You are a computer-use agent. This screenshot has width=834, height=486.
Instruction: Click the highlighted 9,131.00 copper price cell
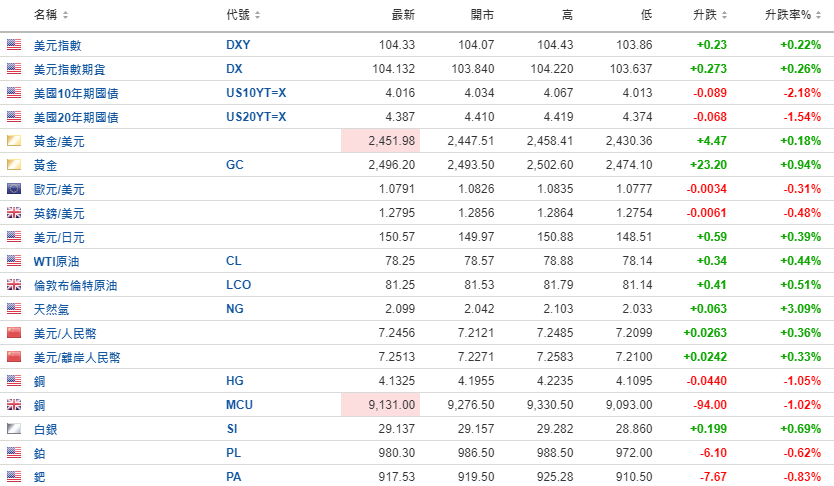pos(380,404)
